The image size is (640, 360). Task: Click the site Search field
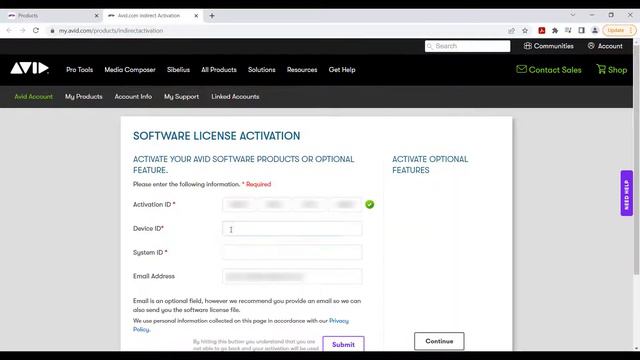(x=467, y=46)
